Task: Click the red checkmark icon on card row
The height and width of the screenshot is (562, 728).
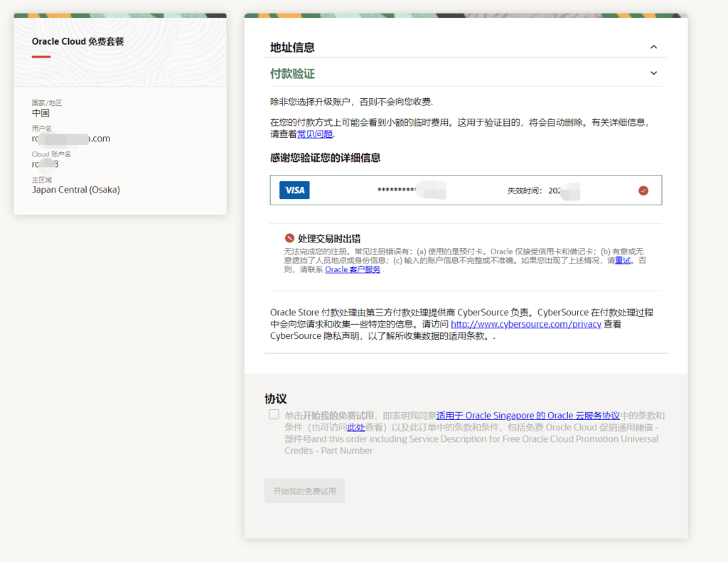Action: click(x=643, y=190)
